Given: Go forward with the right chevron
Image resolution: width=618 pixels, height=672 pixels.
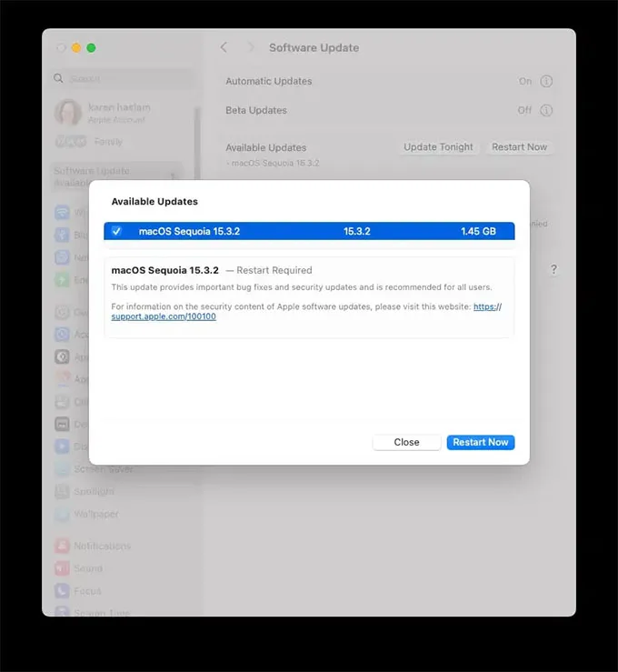Looking at the screenshot, I should click(x=252, y=47).
